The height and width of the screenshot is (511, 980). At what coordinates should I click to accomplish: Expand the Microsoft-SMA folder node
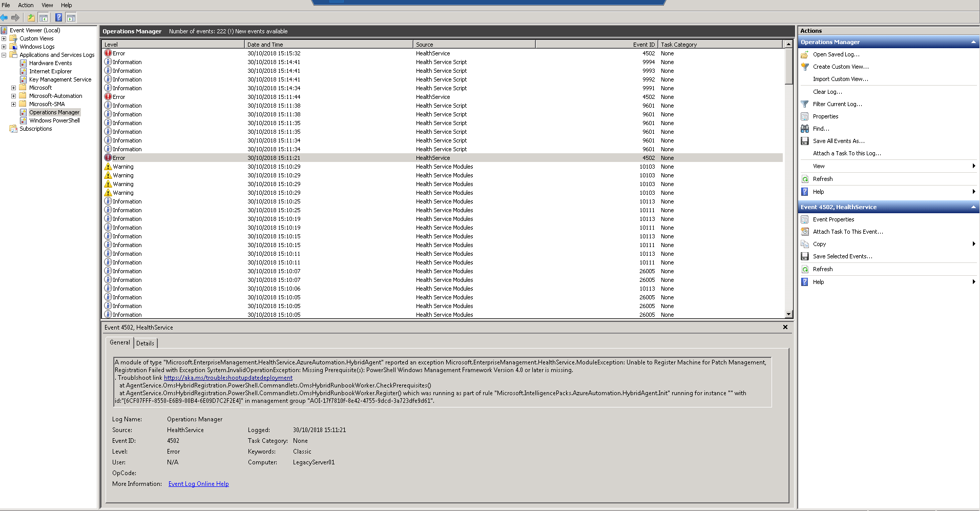(x=13, y=104)
